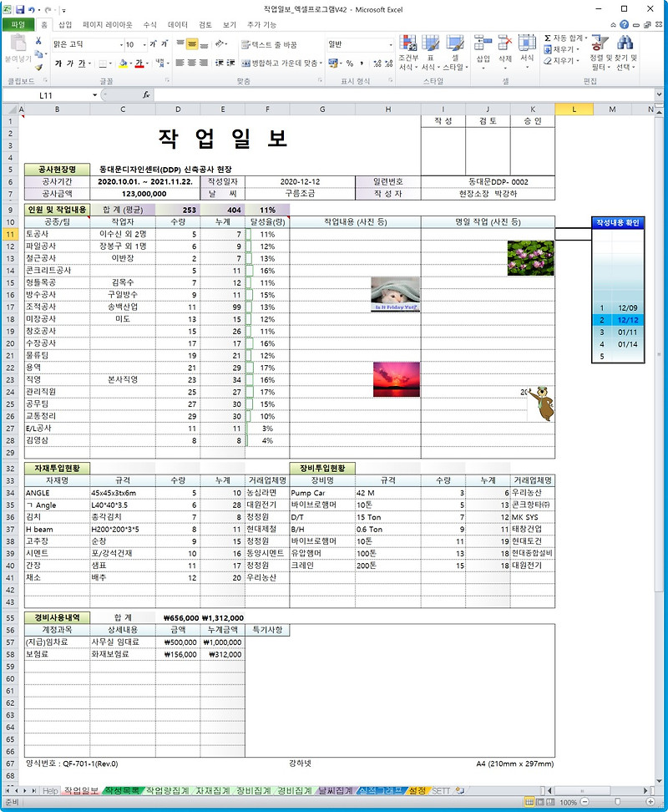Click the Delete cells (삭제) icon
This screenshot has width=668, height=812.
pos(505,43)
